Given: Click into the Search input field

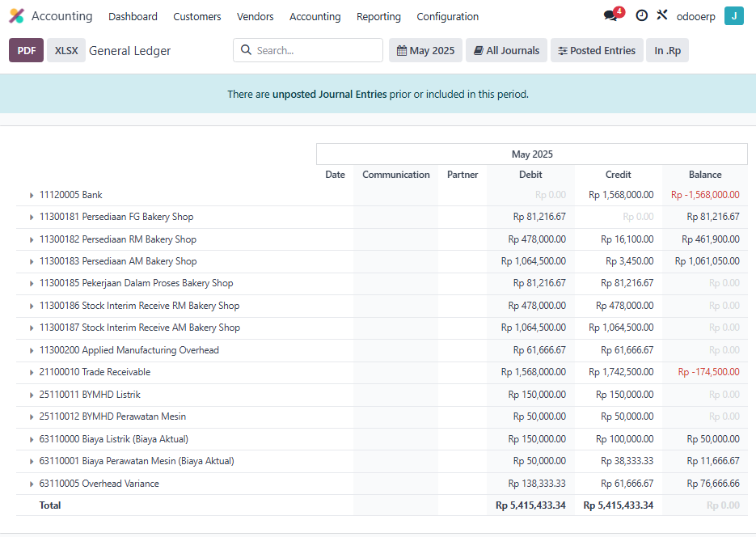Looking at the screenshot, I should coord(315,50).
